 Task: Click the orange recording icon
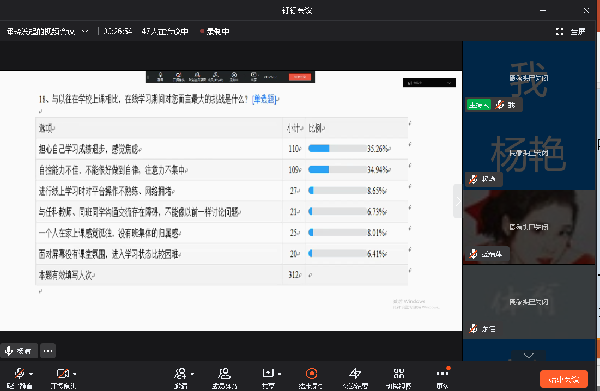[x=311, y=373]
